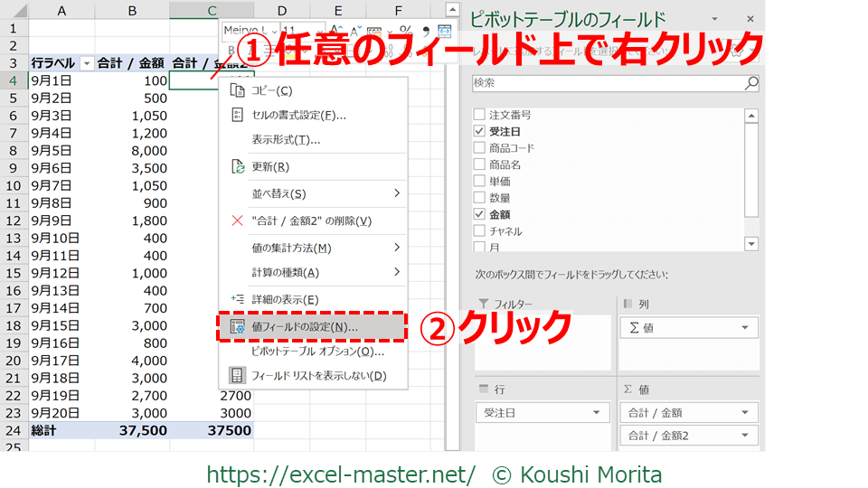Click the Value Field Settings (値フィールドの設定) icon
The width and height of the screenshot is (868, 488).
[x=238, y=326]
